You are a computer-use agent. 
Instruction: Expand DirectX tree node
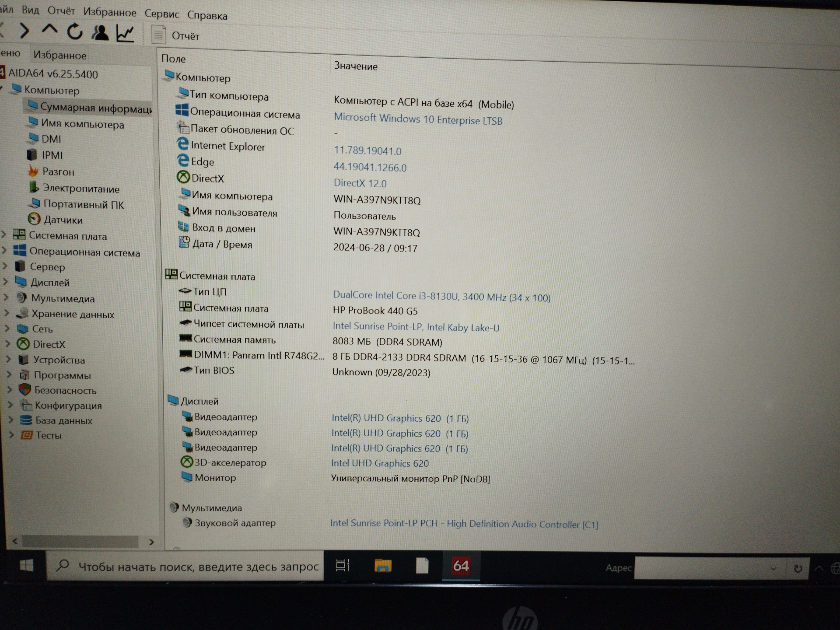click(x=8, y=344)
